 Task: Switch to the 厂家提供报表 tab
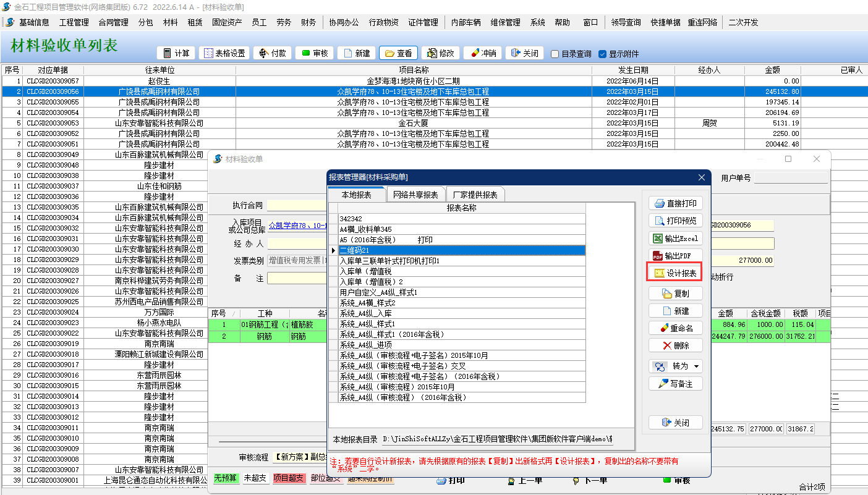point(475,195)
